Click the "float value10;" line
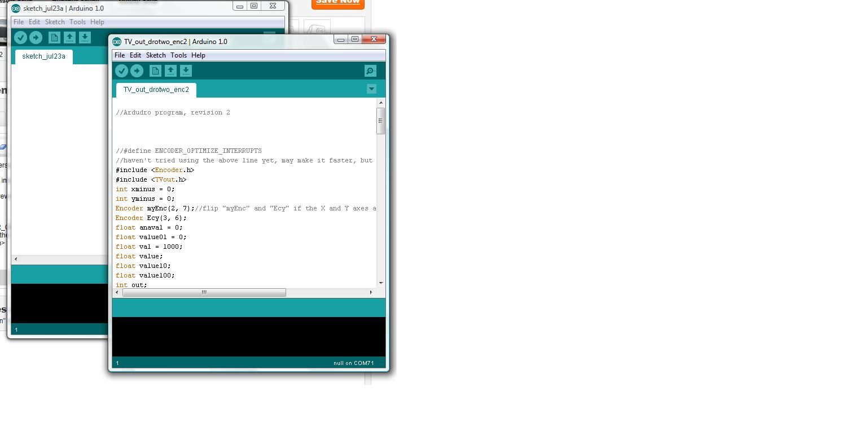Screen dimensions: 868x427 pyautogui.click(x=143, y=266)
